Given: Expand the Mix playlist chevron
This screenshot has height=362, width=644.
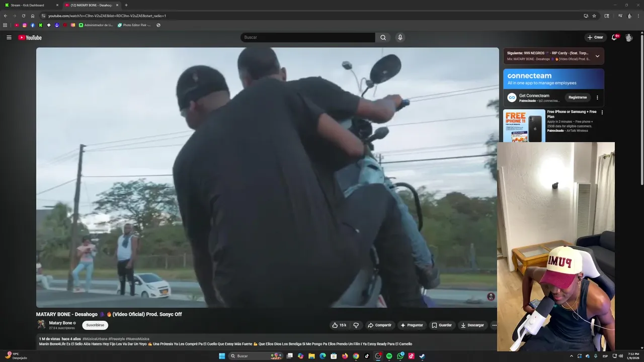Looking at the screenshot, I should tap(597, 56).
